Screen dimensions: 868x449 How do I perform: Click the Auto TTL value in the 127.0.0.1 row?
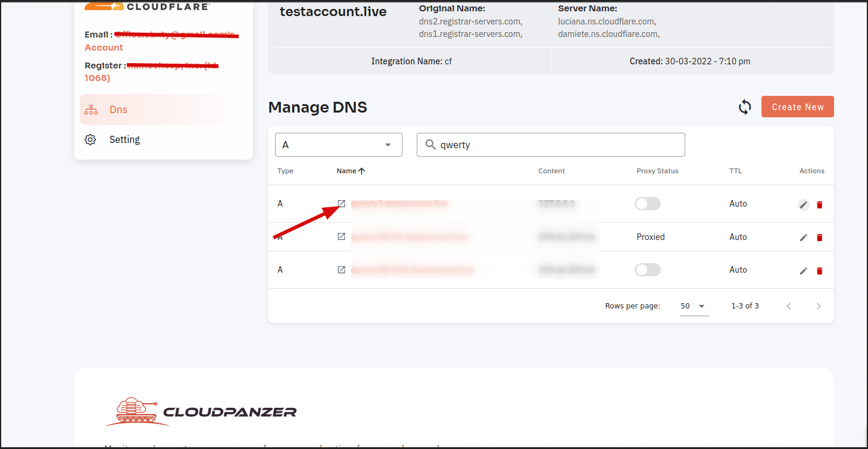pyautogui.click(x=738, y=204)
